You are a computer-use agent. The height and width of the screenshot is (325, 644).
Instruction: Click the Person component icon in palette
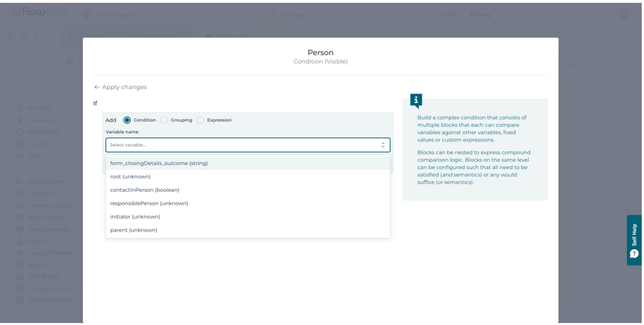pos(20,241)
